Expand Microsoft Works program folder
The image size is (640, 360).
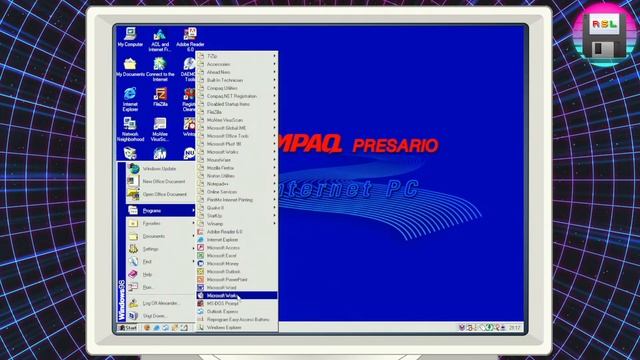[x=237, y=152]
